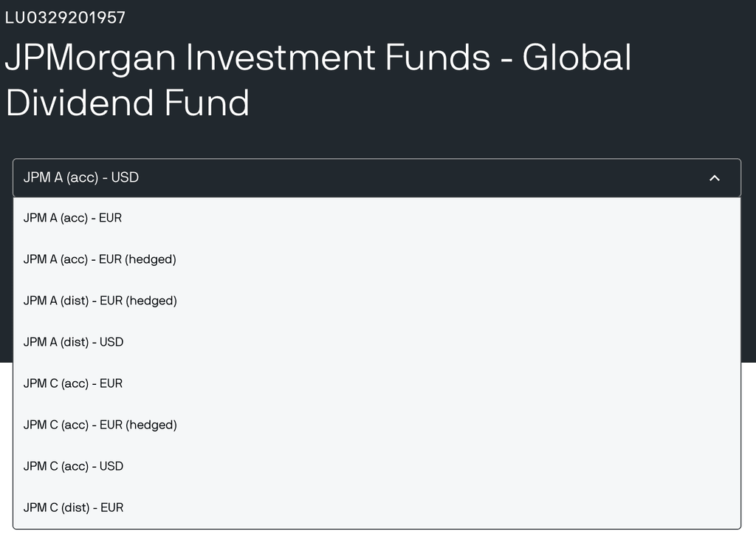This screenshot has width=756, height=540.
Task: Select JPM A (acc) - EUR (hedged)
Action: point(101,259)
